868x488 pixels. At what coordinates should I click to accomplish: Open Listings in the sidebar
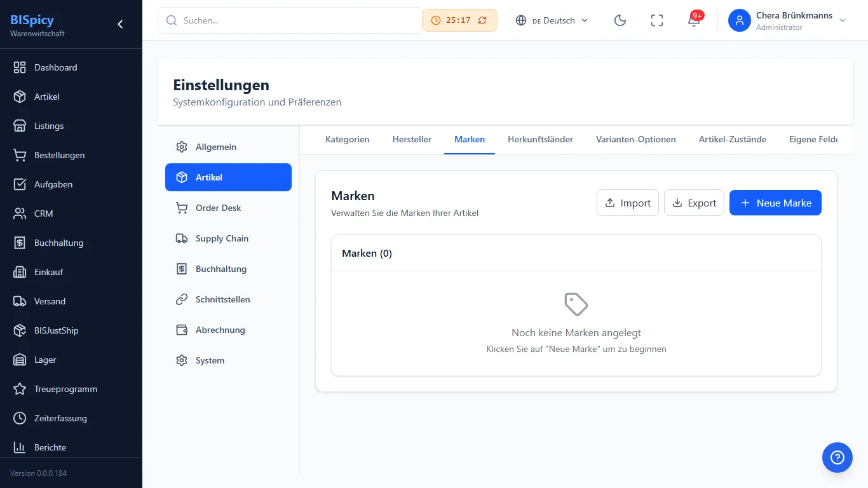pos(71,126)
